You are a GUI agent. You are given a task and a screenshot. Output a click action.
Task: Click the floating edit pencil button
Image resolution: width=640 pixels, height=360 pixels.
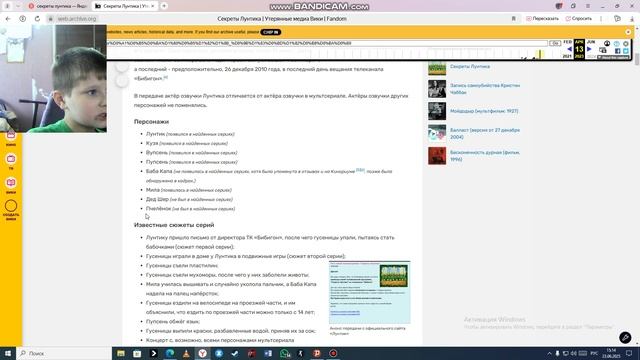coord(625,338)
